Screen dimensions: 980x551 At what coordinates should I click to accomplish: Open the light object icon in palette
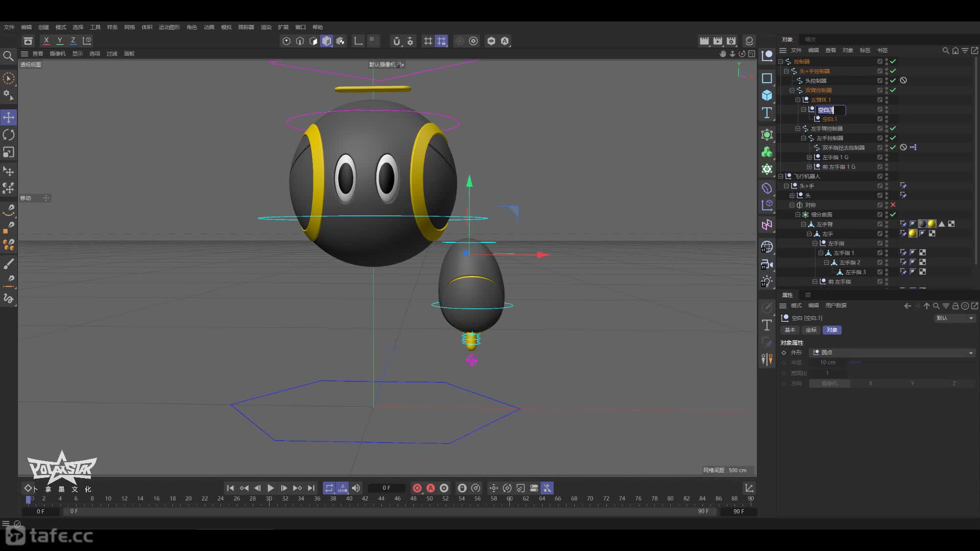(x=767, y=282)
